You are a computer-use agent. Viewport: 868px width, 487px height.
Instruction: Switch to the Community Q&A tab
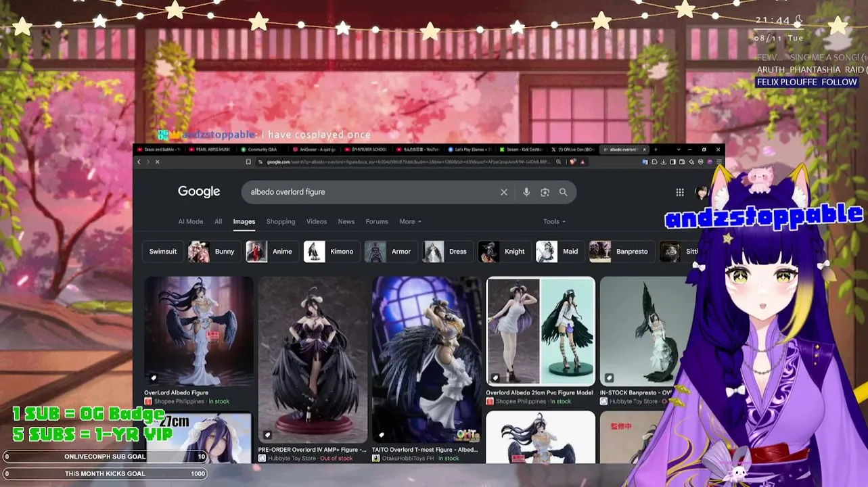[261, 149]
